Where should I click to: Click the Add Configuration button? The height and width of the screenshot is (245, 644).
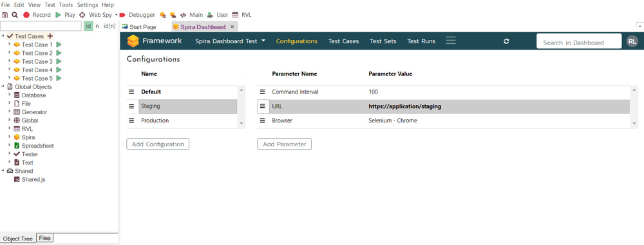point(158,144)
